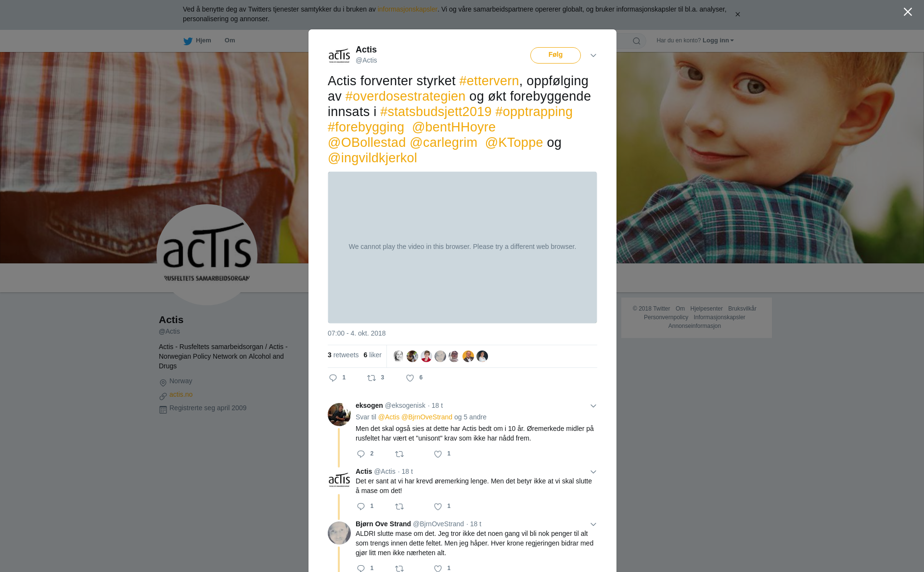
Task: Expand the eksogen reply's more-options chevron
Action: (593, 406)
